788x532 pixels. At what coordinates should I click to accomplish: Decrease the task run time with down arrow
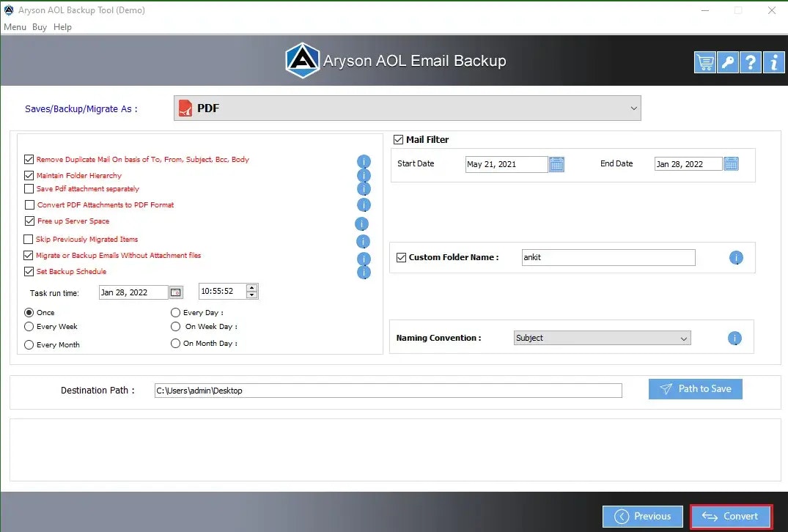(x=251, y=295)
